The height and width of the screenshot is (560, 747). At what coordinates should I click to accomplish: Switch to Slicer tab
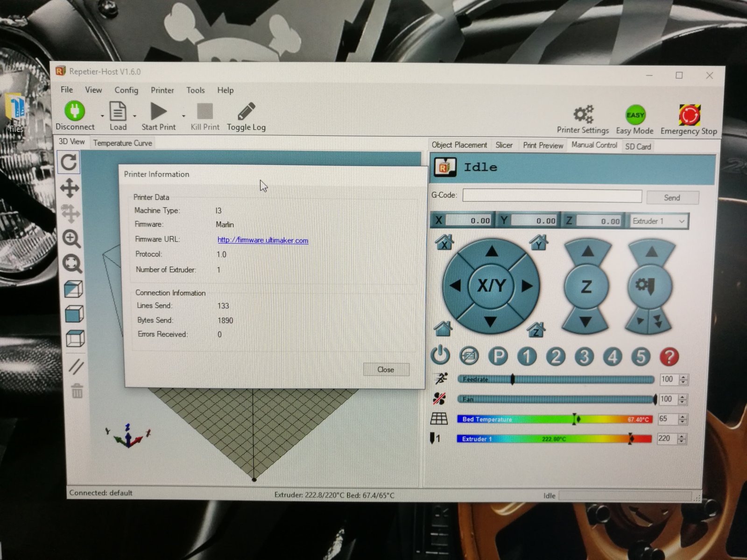[x=504, y=145]
